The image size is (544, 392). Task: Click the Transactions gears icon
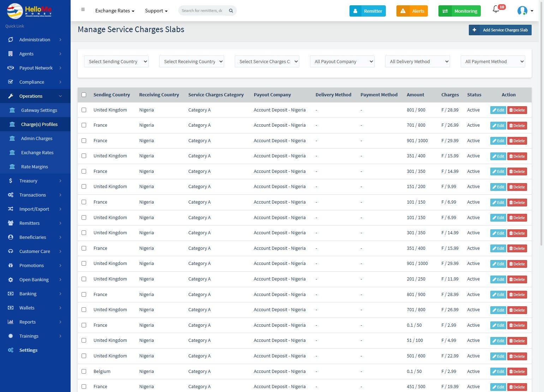(x=11, y=195)
